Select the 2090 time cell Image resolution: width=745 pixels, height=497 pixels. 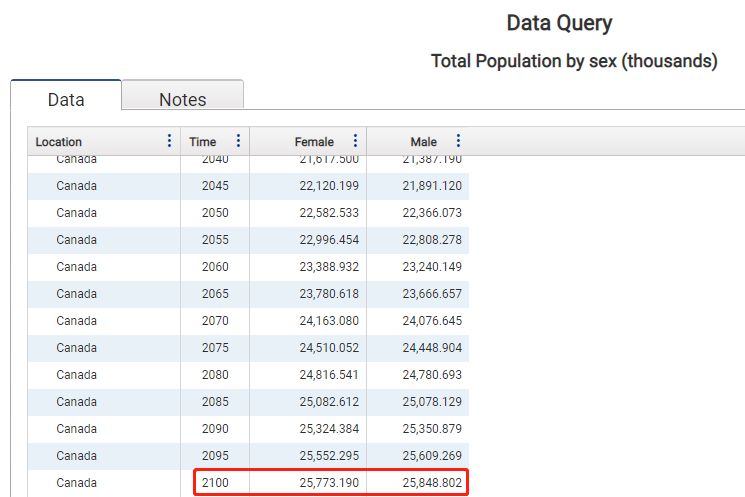point(215,429)
